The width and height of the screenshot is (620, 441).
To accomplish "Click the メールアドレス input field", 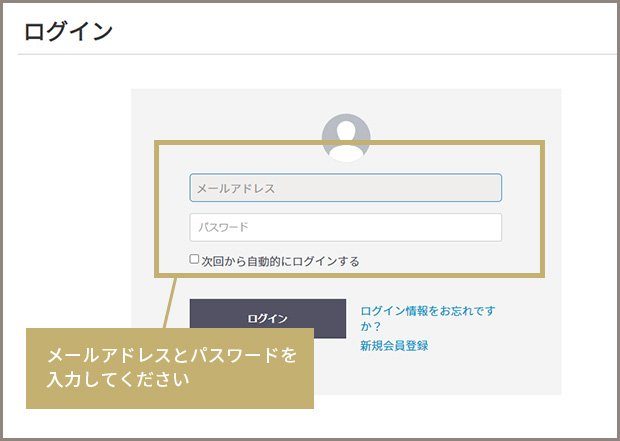I will click(346, 188).
